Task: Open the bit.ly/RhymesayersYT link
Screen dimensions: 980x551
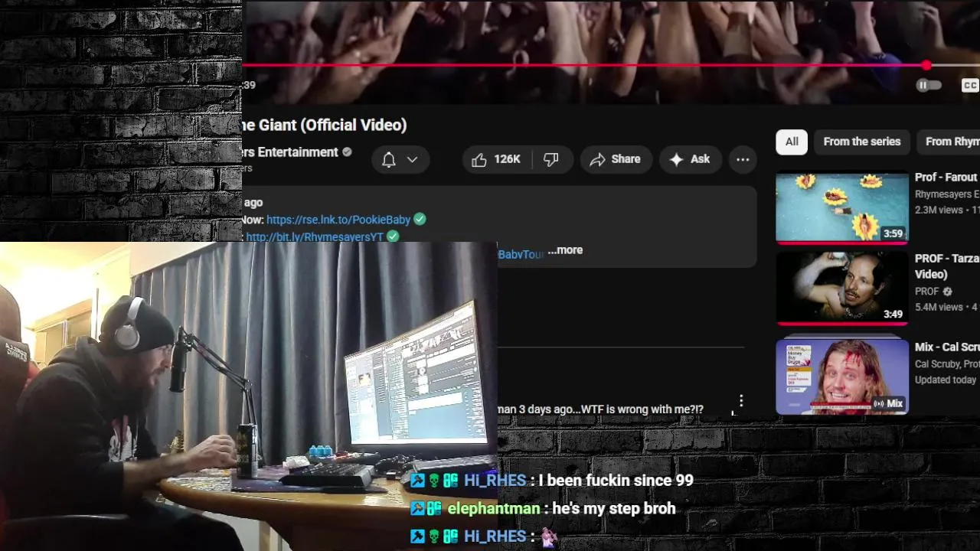Action: click(x=315, y=237)
